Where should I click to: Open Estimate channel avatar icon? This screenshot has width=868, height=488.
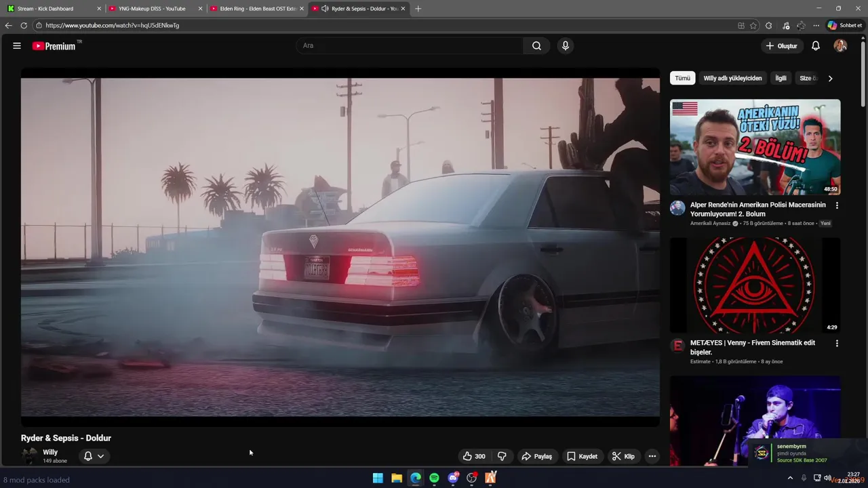click(x=677, y=346)
